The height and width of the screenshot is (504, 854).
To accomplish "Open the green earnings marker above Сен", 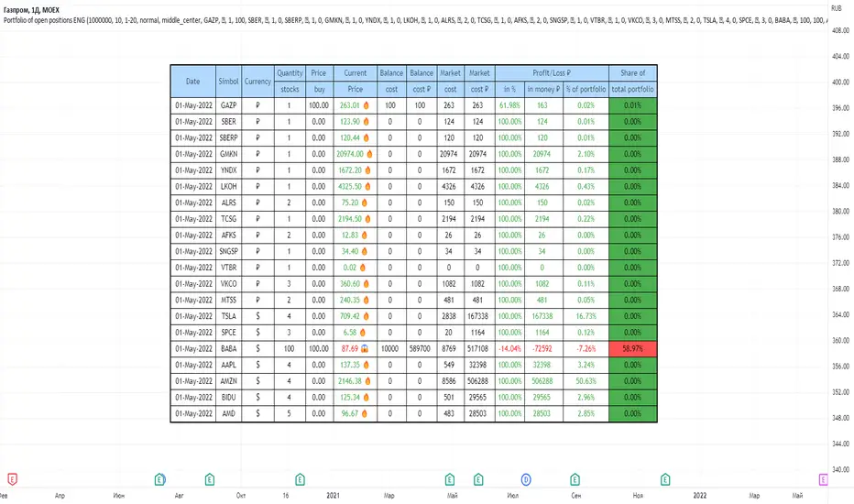I will pyautogui.click(x=575, y=479).
